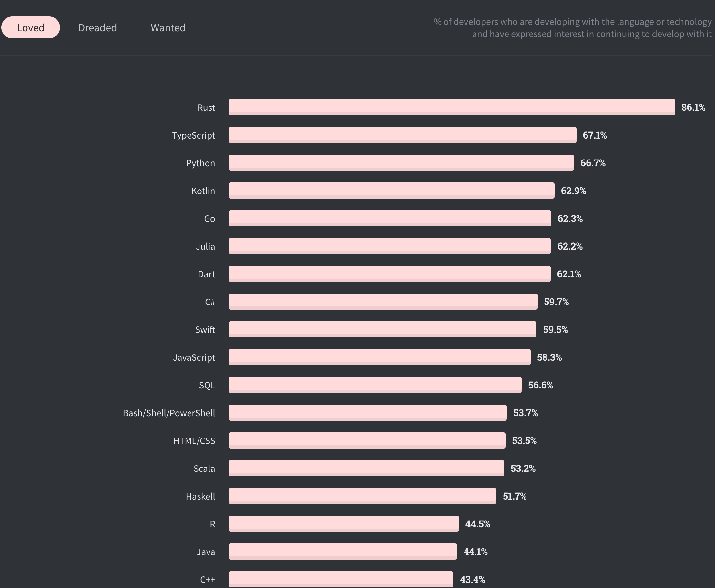Select the HTML/CSS bar
715x588 pixels.
pos(366,441)
